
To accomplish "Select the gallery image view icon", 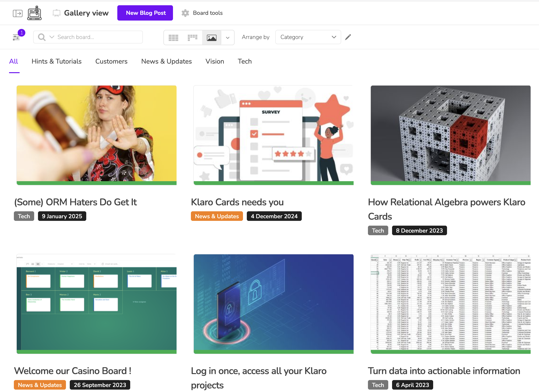I will 212,38.
